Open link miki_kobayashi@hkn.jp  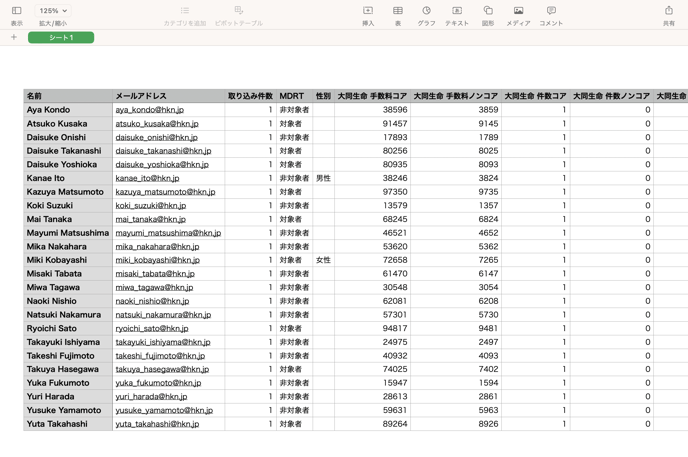pyautogui.click(x=158, y=260)
